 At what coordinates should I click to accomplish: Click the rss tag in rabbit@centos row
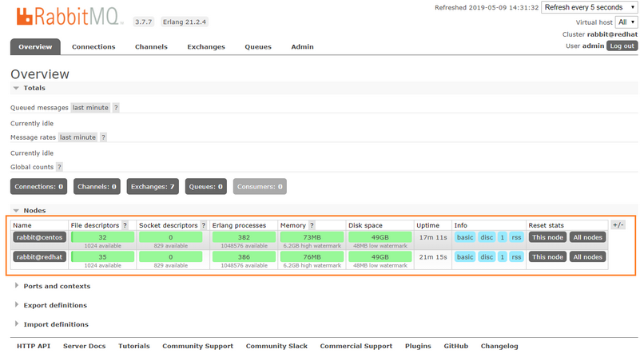(516, 237)
